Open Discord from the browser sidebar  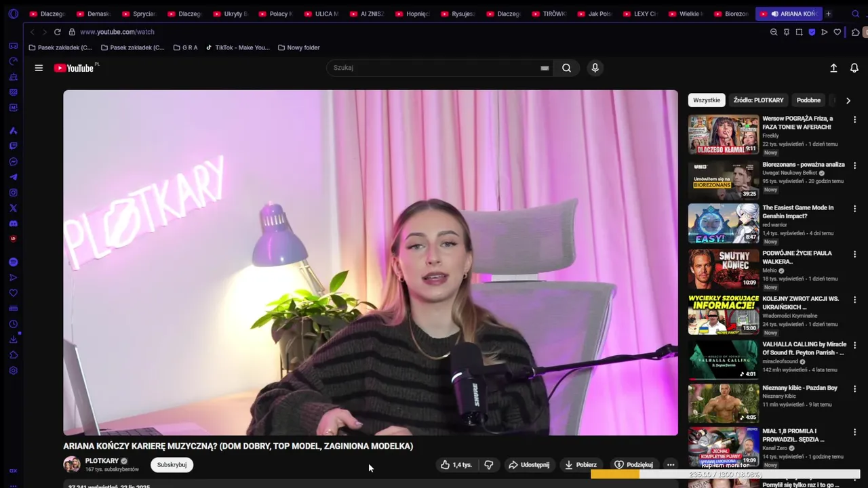click(14, 224)
